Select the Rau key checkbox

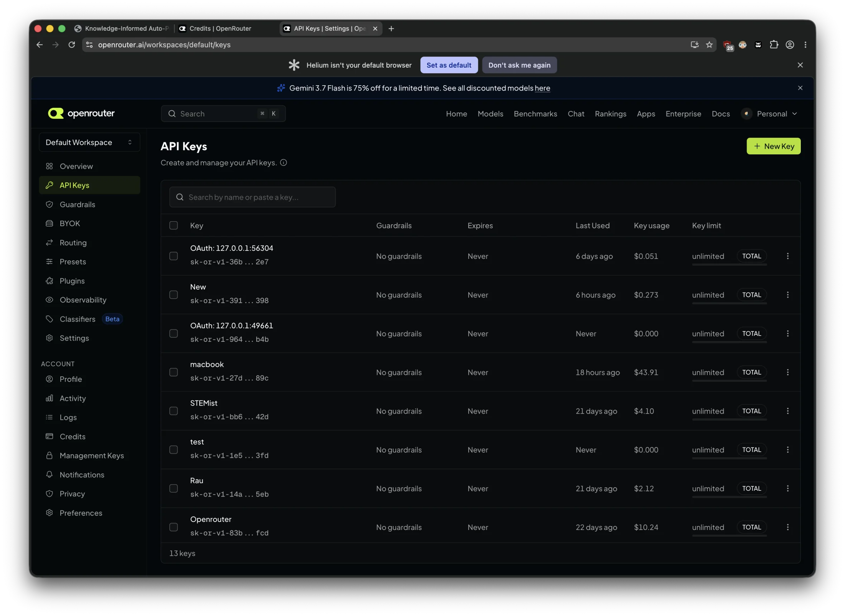click(174, 488)
